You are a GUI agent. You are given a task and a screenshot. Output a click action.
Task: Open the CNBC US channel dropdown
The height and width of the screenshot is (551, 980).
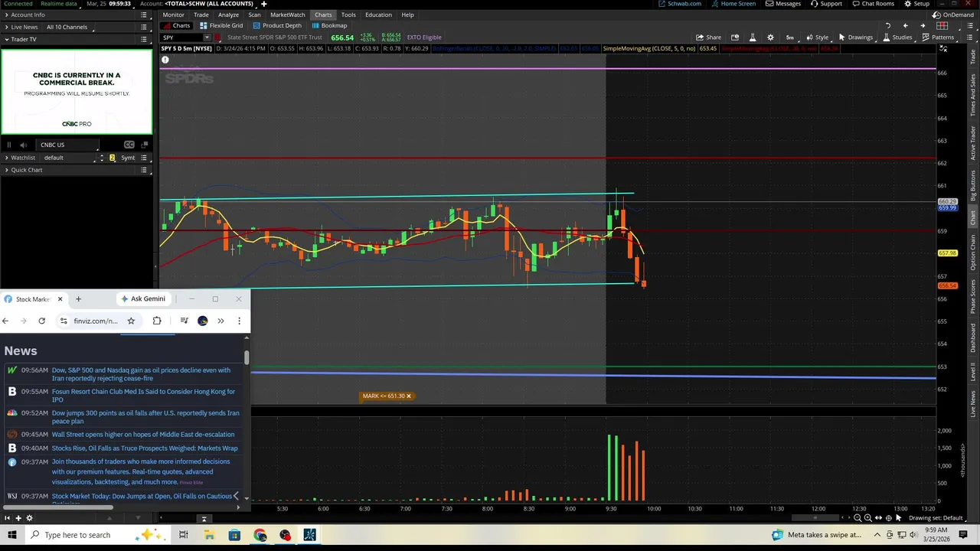pyautogui.click(x=67, y=145)
